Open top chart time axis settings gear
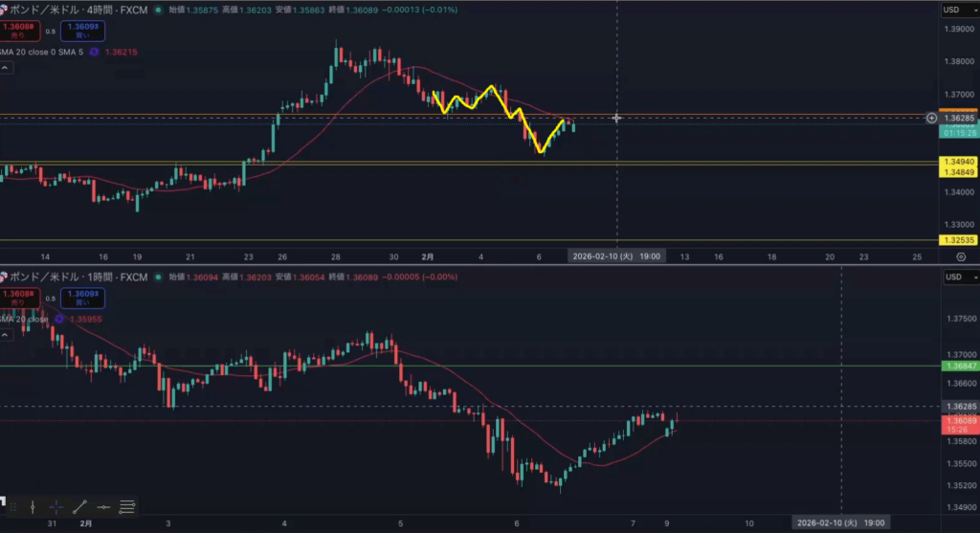This screenshot has width=980, height=533. click(x=961, y=256)
